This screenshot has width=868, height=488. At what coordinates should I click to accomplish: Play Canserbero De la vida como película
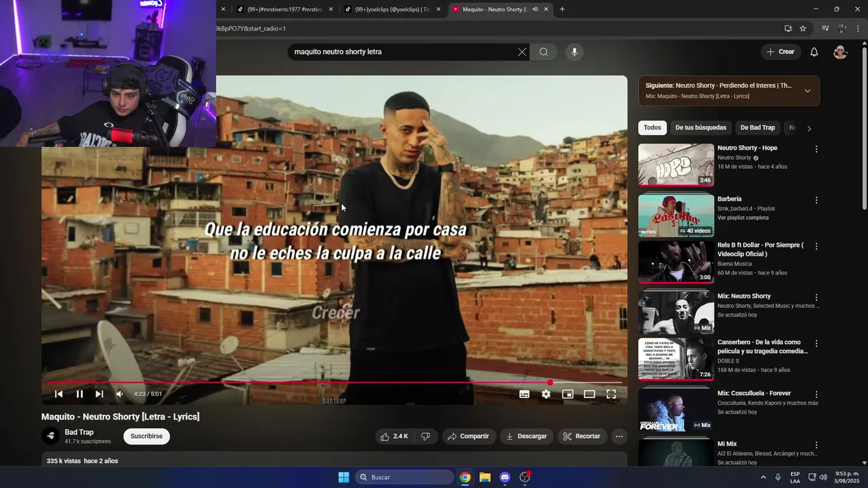(676, 359)
